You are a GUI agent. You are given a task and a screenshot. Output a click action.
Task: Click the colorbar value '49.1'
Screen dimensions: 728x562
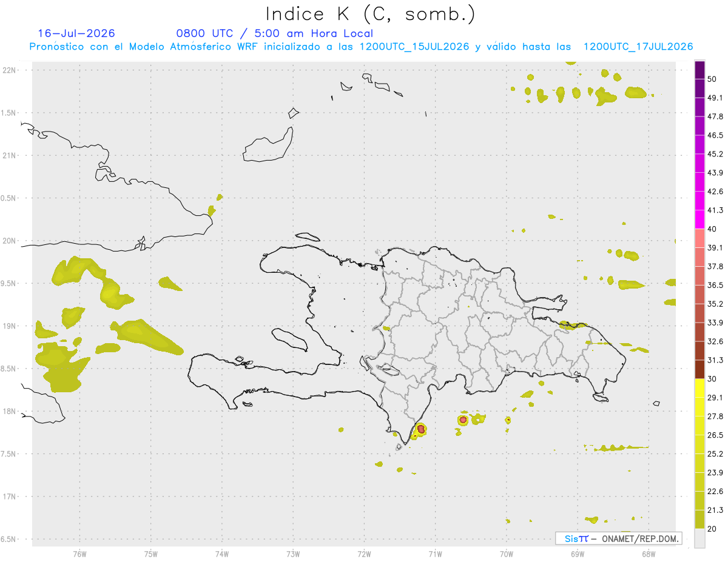(x=715, y=98)
